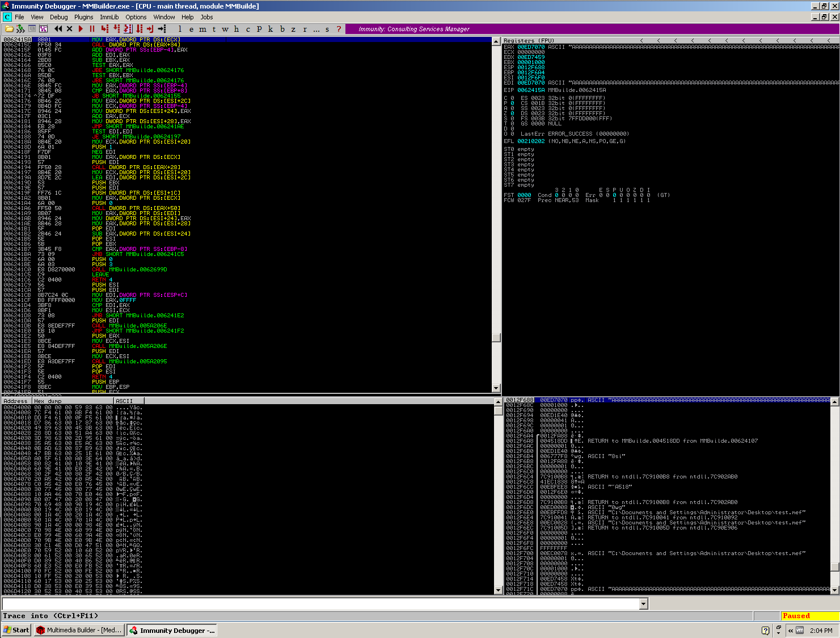Run the program with the red play icon
840x638 pixels.
[x=81, y=29]
